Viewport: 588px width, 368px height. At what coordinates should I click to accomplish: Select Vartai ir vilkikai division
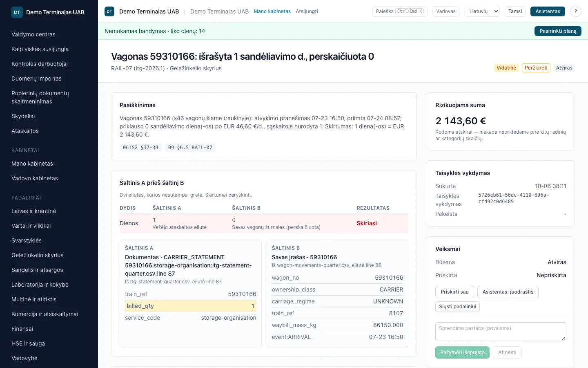tap(49, 226)
